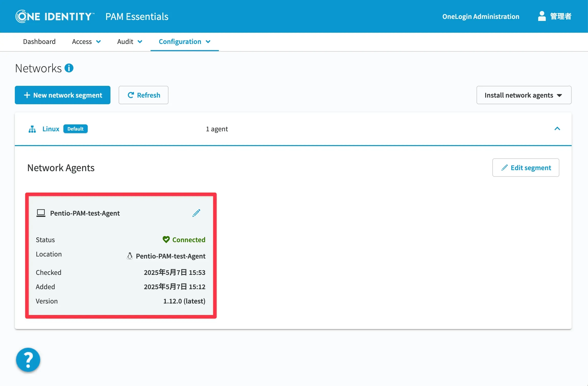
Task: Click the Linux penguin location icon
Action: pos(130,256)
